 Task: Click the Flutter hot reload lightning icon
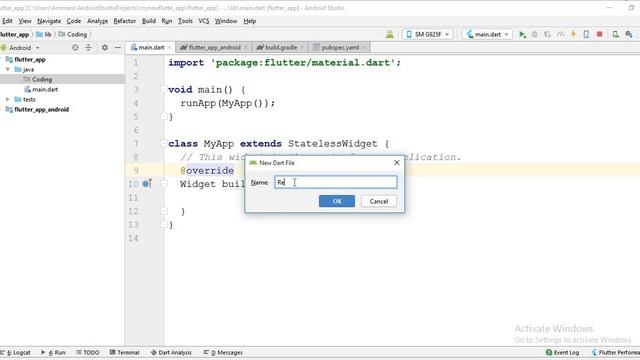tap(573, 35)
